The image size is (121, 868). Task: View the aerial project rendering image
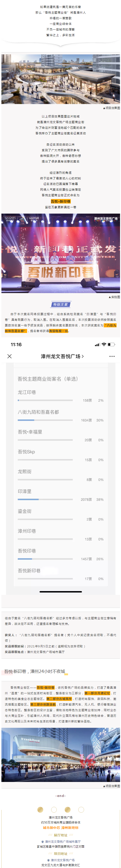[x=60, y=79]
